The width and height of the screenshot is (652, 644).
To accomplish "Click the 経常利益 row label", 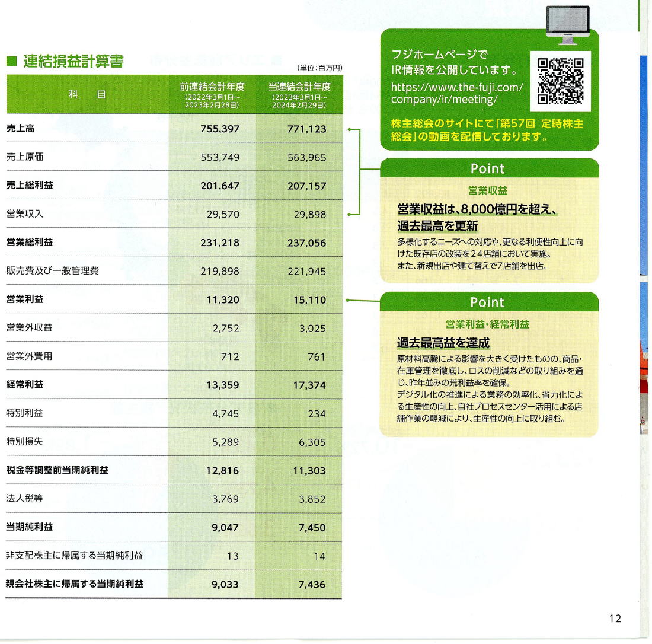I will [25, 384].
